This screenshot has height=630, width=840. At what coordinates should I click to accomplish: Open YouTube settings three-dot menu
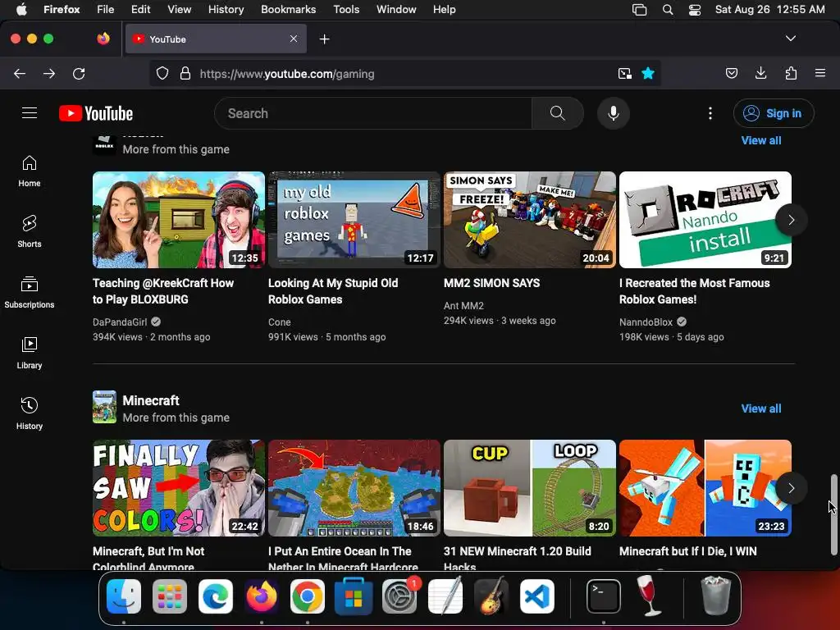click(710, 113)
